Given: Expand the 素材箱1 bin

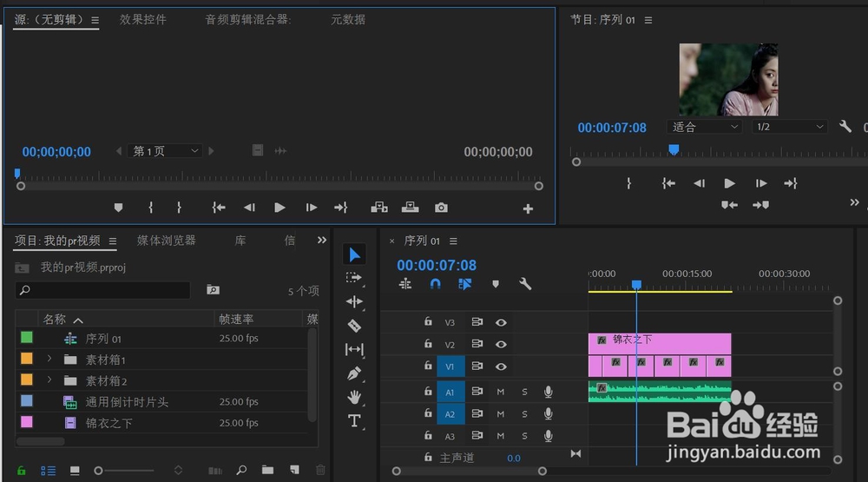Looking at the screenshot, I should pos(49,359).
